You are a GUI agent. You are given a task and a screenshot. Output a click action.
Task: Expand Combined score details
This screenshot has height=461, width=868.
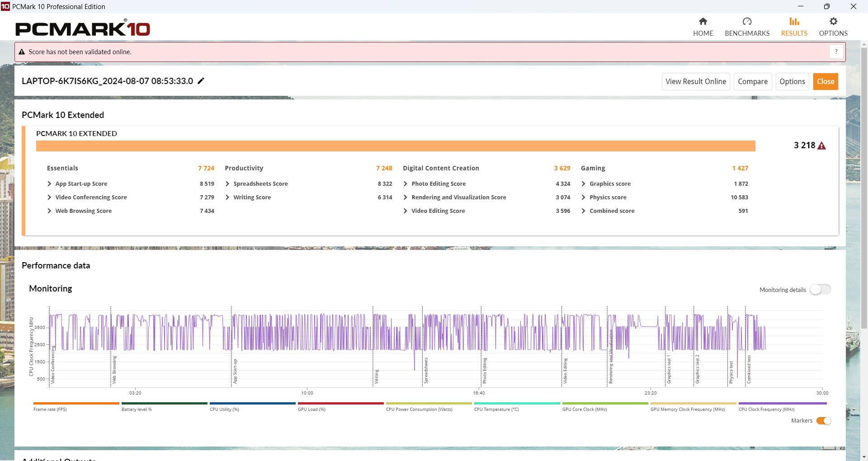[x=584, y=211]
